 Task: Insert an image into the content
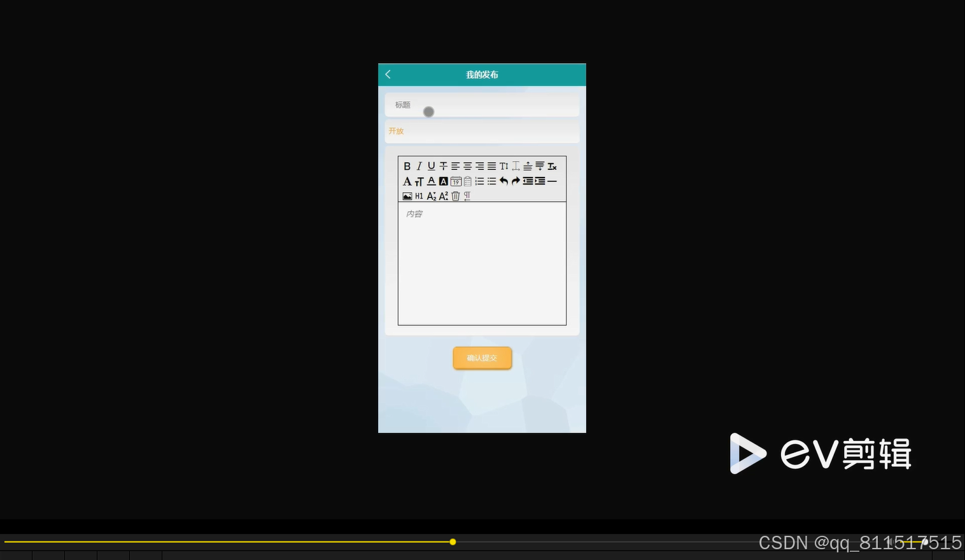click(407, 196)
